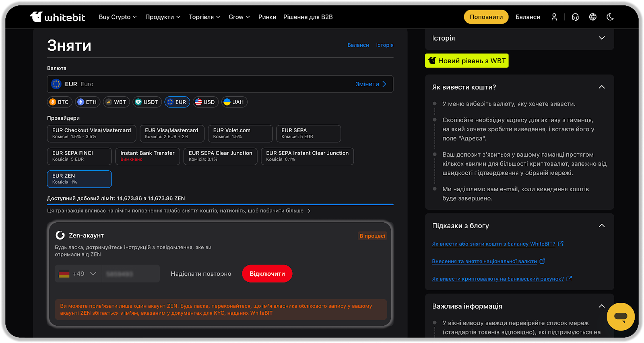Select the BTC currency chip

point(60,102)
